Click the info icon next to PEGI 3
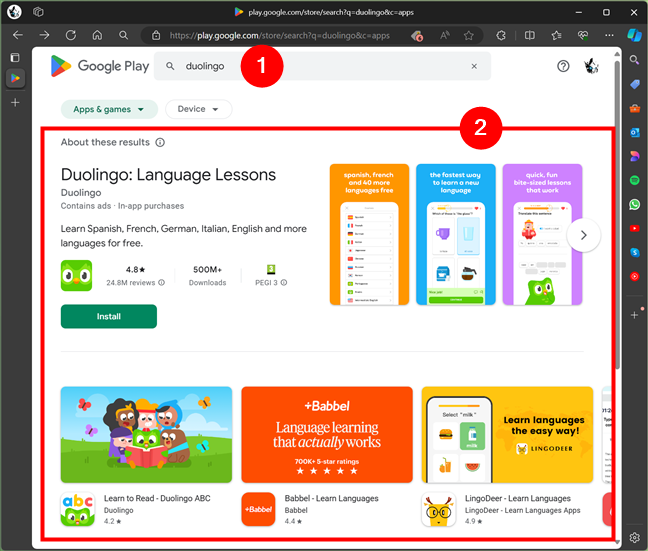The width and height of the screenshot is (648, 551). [284, 282]
